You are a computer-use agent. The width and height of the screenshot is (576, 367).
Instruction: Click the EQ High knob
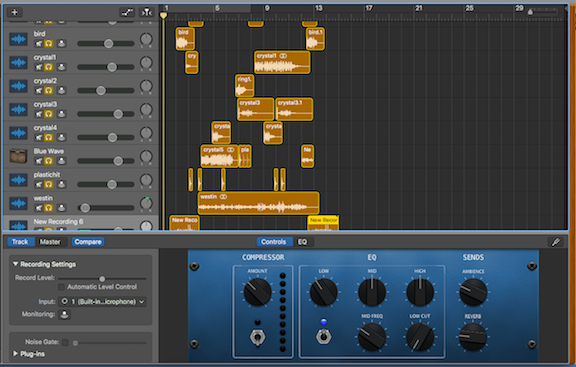pyautogui.click(x=420, y=292)
